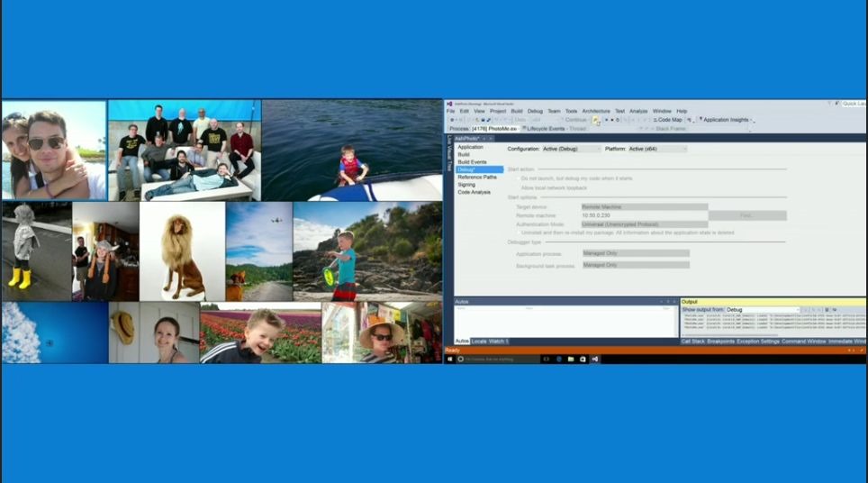Switch to the Call Stack tab
The image size is (868, 483).
(692, 342)
